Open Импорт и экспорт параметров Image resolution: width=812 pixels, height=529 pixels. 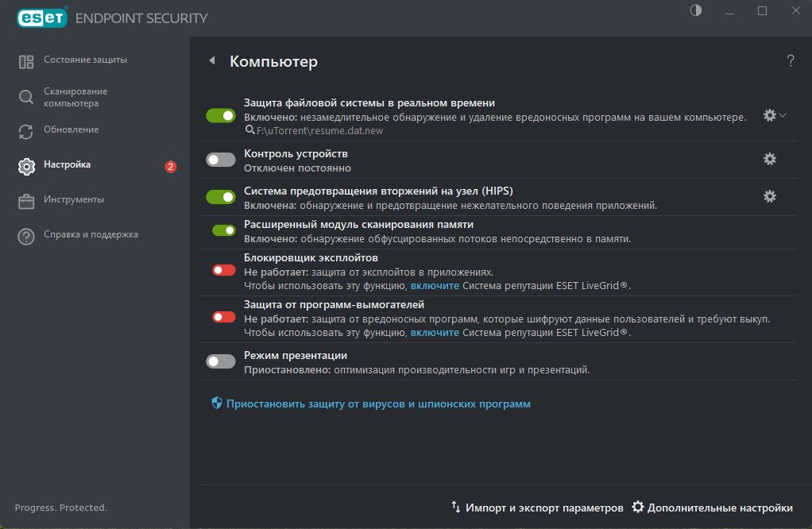(x=544, y=508)
